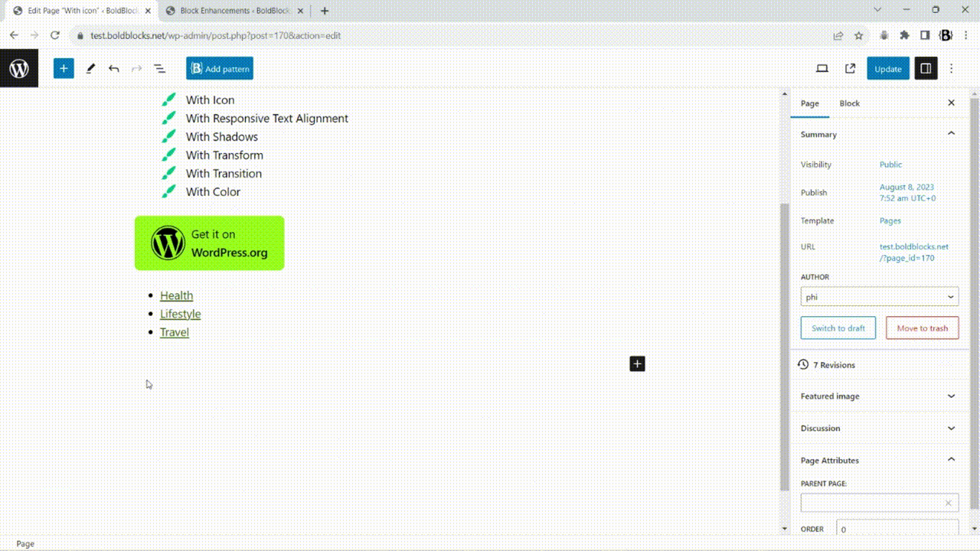
Task: Edit the page URL link
Action: coord(914,253)
